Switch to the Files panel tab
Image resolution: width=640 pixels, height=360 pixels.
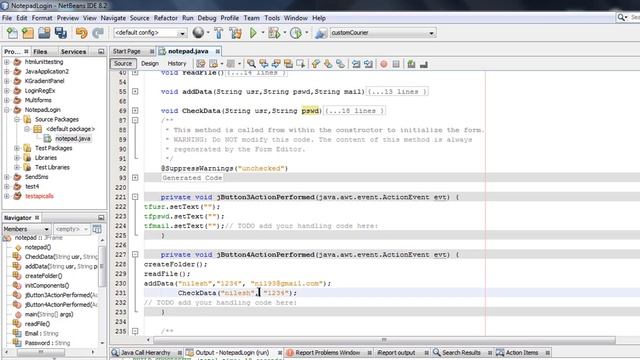[40, 51]
